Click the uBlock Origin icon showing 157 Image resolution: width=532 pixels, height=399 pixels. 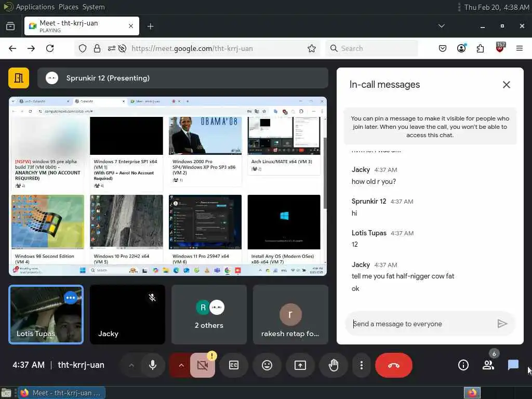click(x=500, y=48)
